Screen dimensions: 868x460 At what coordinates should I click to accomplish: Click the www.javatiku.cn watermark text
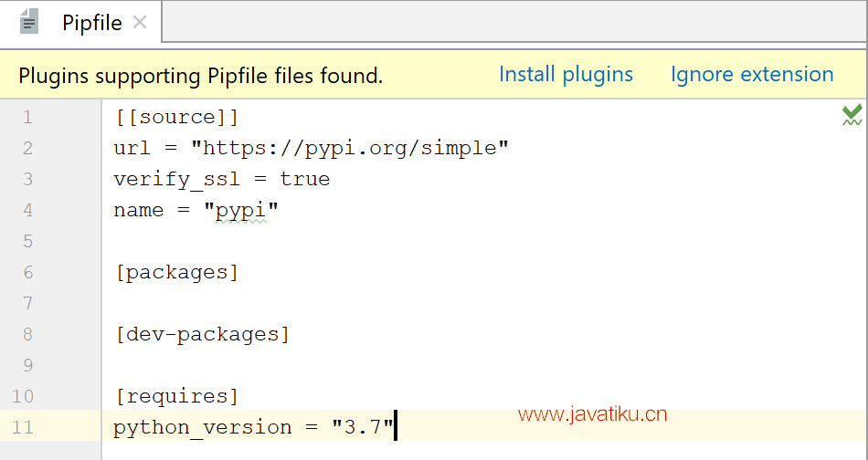point(592,414)
